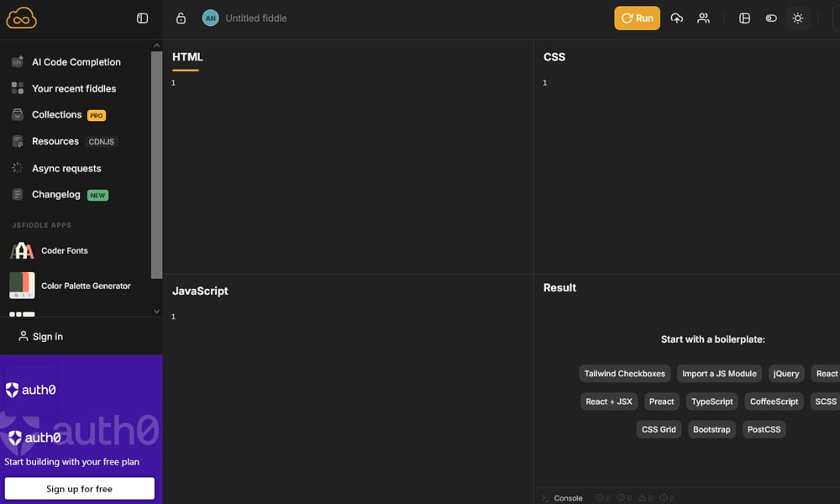Open the CSS panel header
This screenshot has height=504, width=840.
(554, 57)
